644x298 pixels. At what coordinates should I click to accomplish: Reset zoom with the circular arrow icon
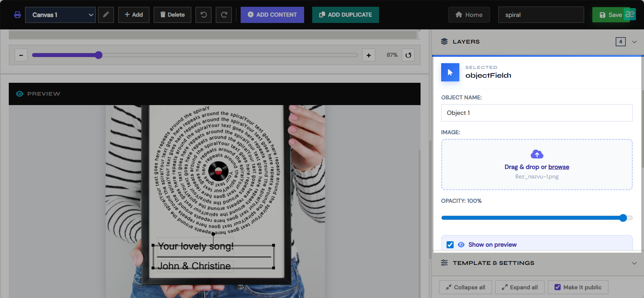408,55
